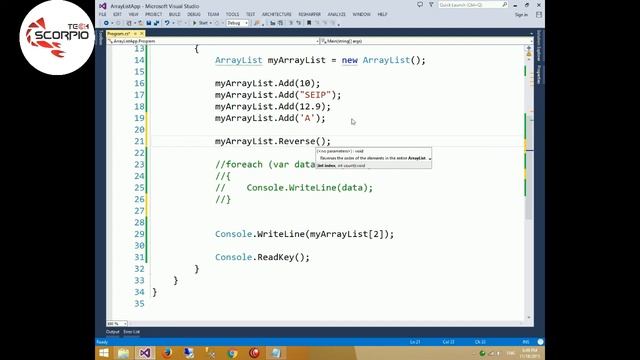Click the Visual Studio taskbar icon

click(x=145, y=353)
